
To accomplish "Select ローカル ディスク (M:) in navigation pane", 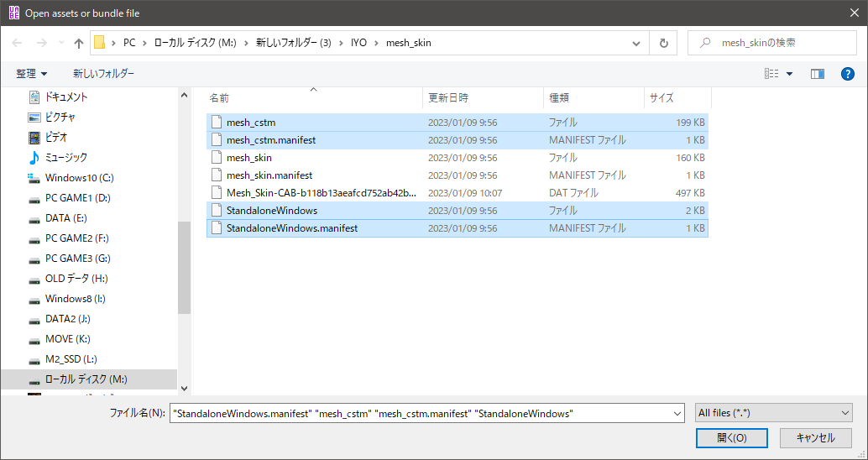I will 89,379.
